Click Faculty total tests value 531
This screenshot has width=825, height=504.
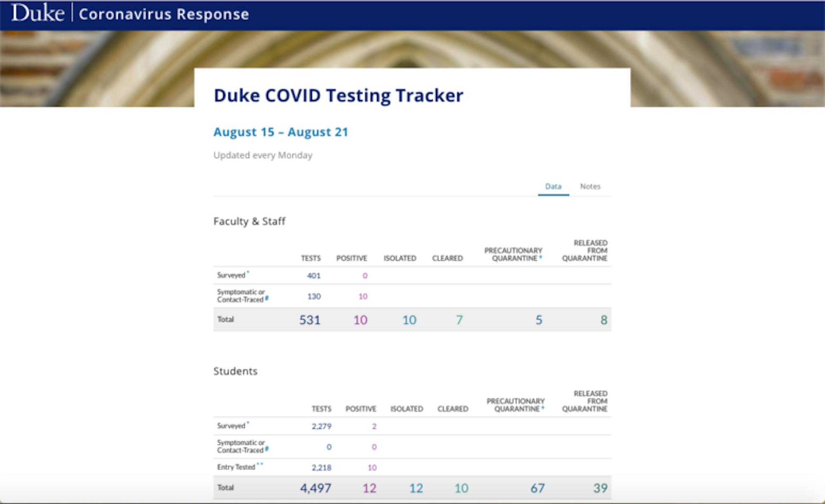[310, 320]
